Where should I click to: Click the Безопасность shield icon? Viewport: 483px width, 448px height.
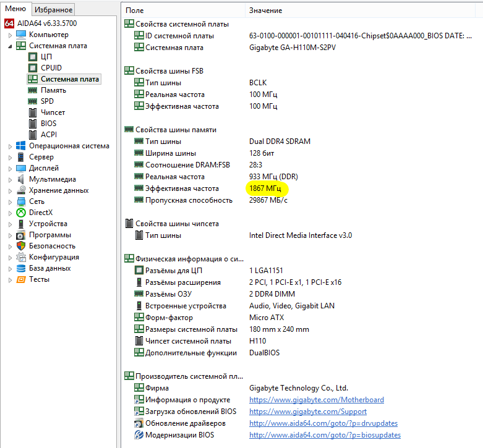point(22,246)
